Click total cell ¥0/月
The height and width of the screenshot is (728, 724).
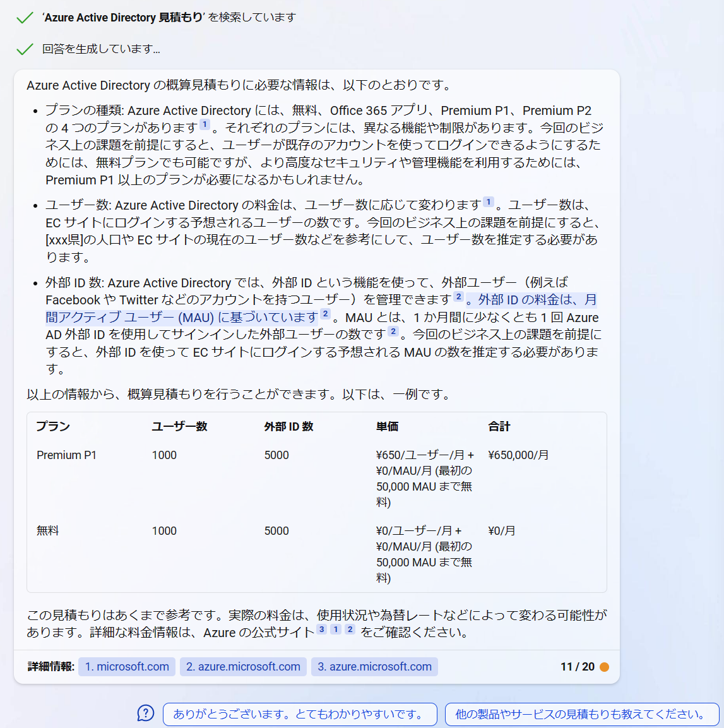tap(502, 530)
